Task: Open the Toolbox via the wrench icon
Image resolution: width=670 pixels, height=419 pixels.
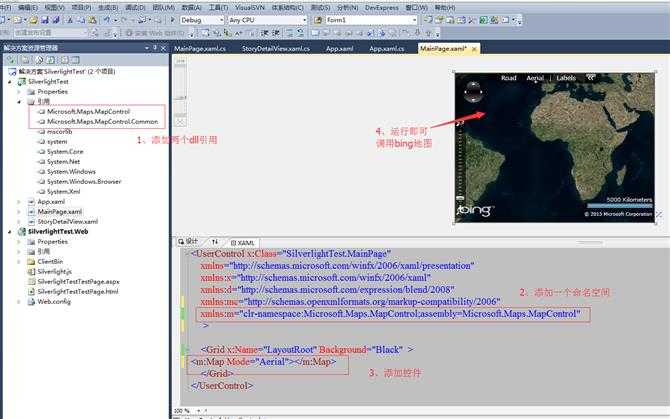Action: (x=472, y=20)
